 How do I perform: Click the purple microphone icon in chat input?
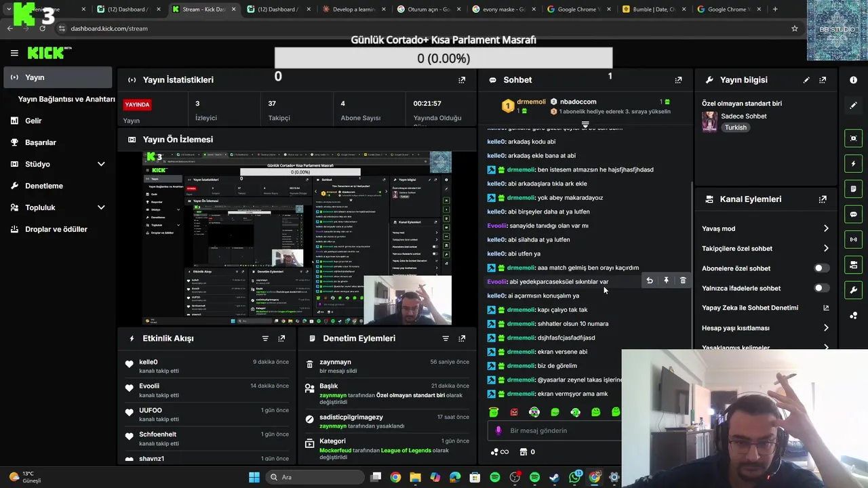(498, 430)
